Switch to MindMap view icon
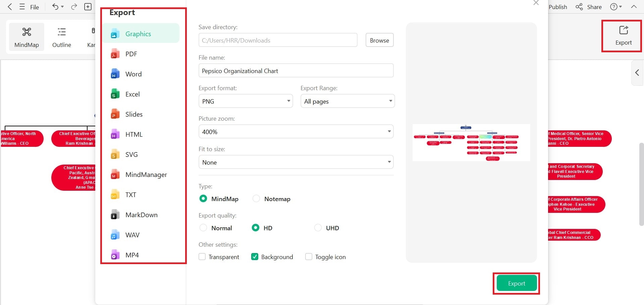This screenshot has height=305, width=644. pyautogui.click(x=26, y=37)
